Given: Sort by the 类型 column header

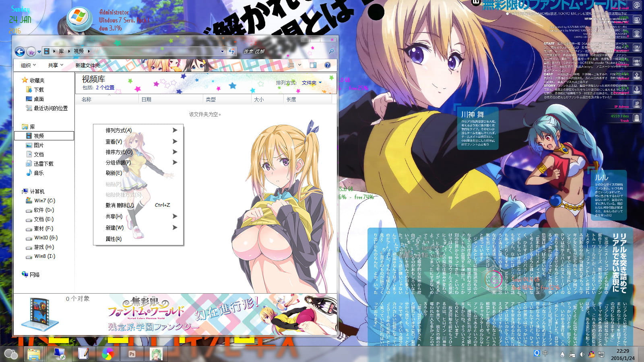Looking at the screenshot, I should pos(227,99).
